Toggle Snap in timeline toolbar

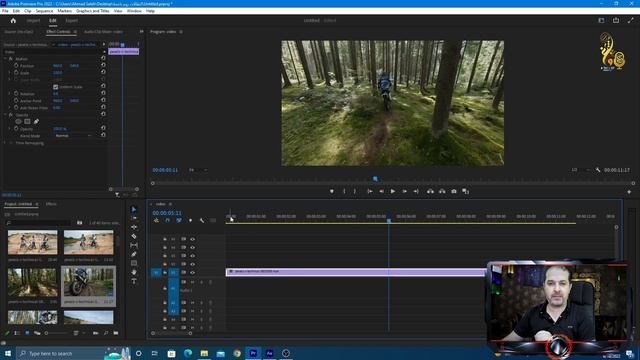click(x=167, y=220)
